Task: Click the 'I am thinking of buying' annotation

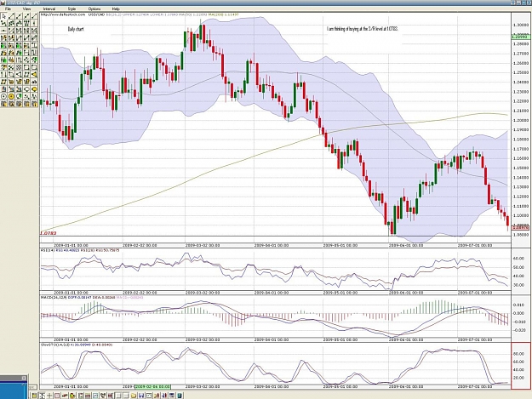Action: pyautogui.click(x=363, y=29)
